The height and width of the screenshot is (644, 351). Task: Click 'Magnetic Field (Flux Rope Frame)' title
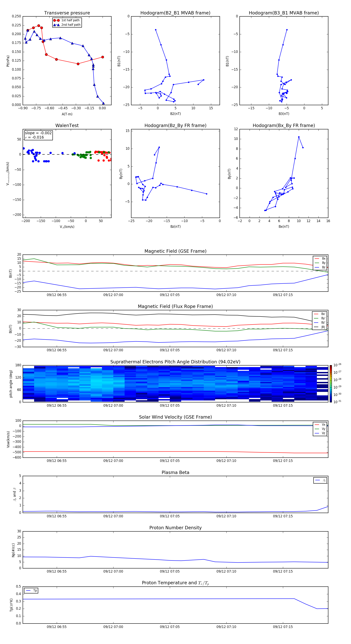(175, 307)
